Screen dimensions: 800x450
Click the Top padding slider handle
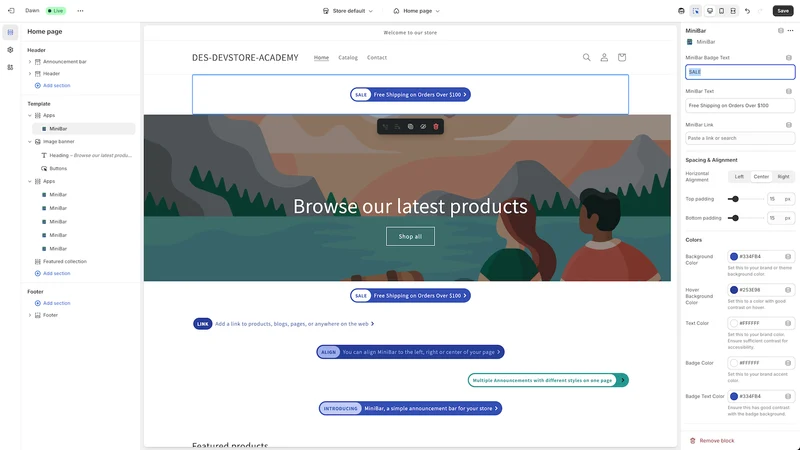tap(735, 199)
